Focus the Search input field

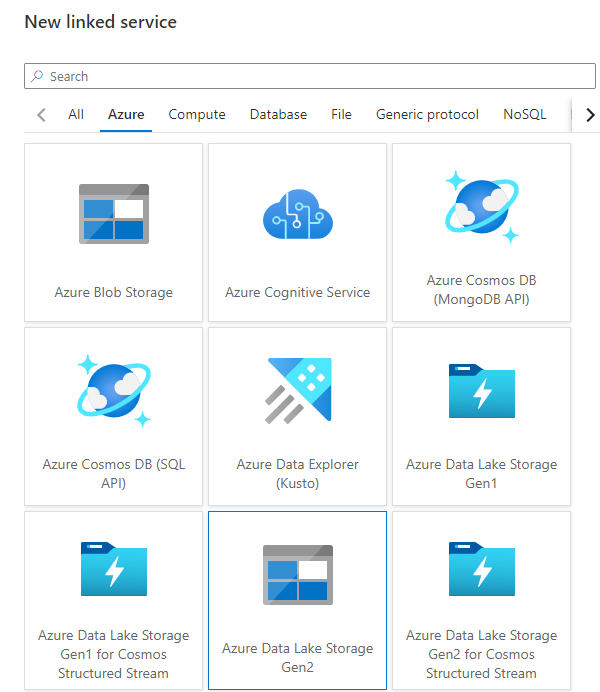(310, 76)
